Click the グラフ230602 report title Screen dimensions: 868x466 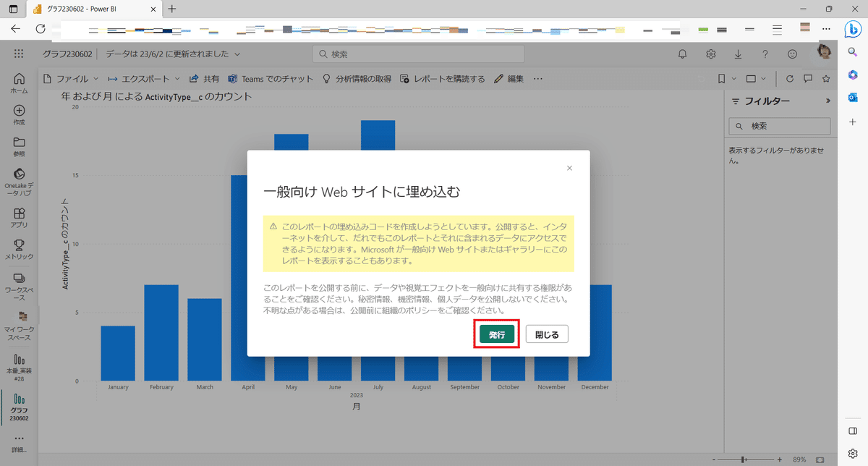pos(67,54)
